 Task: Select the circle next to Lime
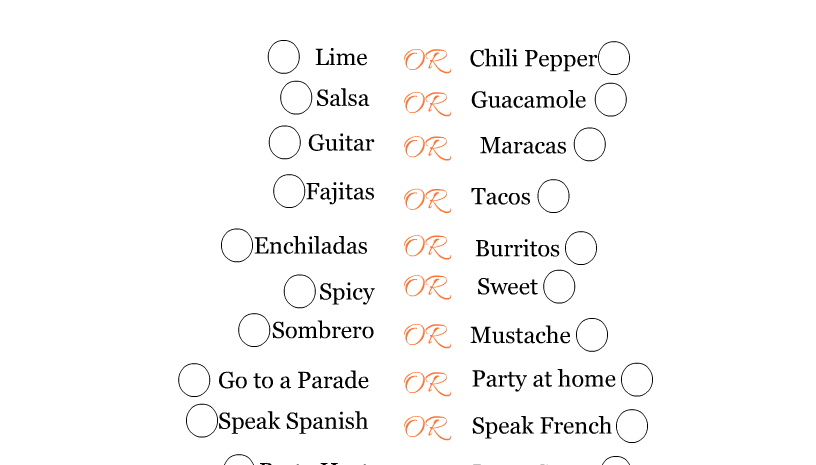point(284,57)
